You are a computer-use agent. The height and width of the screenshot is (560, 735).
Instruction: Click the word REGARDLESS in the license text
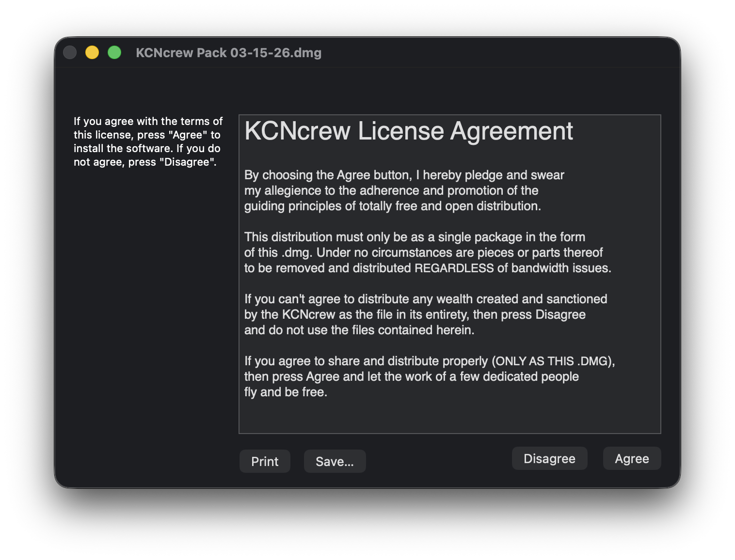coord(454,268)
